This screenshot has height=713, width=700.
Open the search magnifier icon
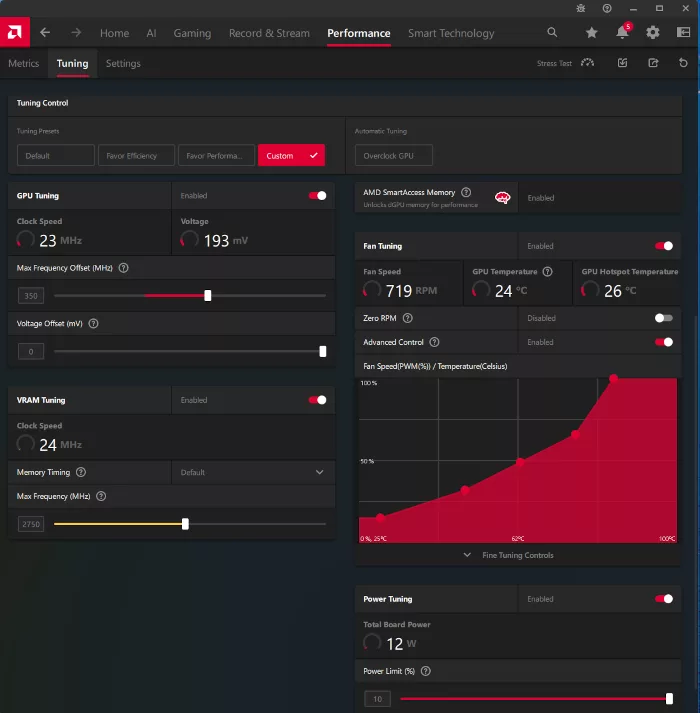pyautogui.click(x=552, y=32)
